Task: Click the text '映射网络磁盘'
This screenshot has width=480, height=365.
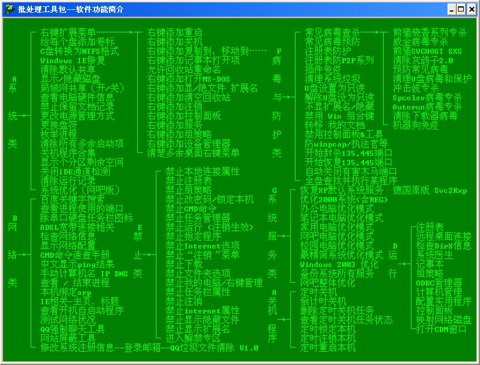Action: pyautogui.click(x=444, y=320)
